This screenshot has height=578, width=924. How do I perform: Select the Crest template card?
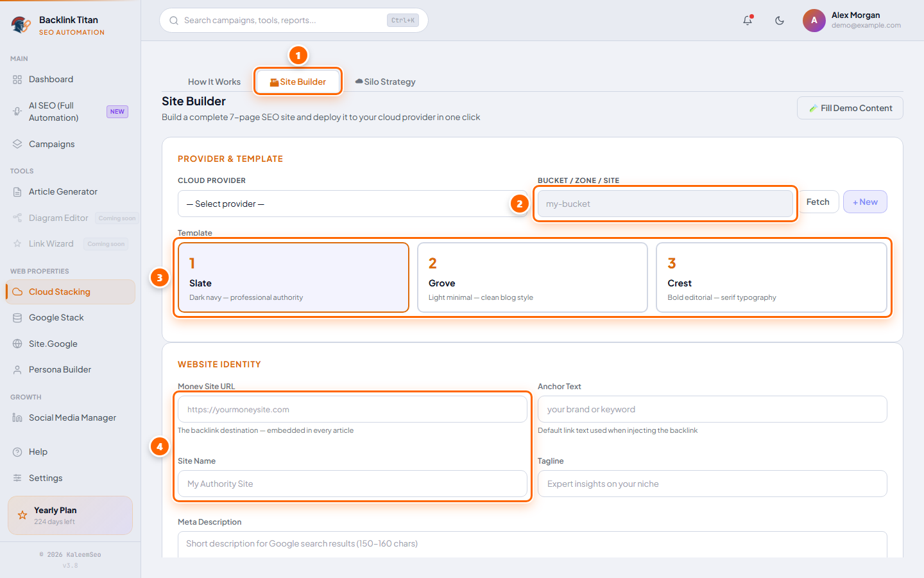[x=771, y=277]
